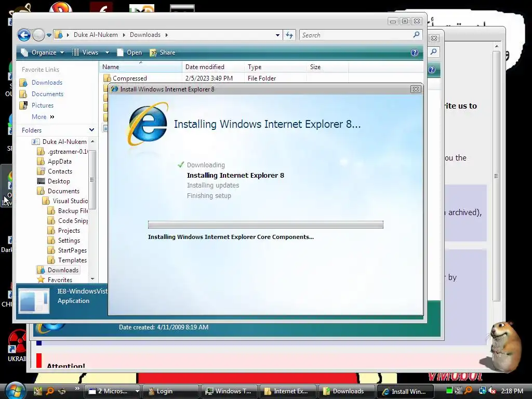Click the folder tree scroll down arrow
Viewport: 532px width, 399px height.
point(92,279)
